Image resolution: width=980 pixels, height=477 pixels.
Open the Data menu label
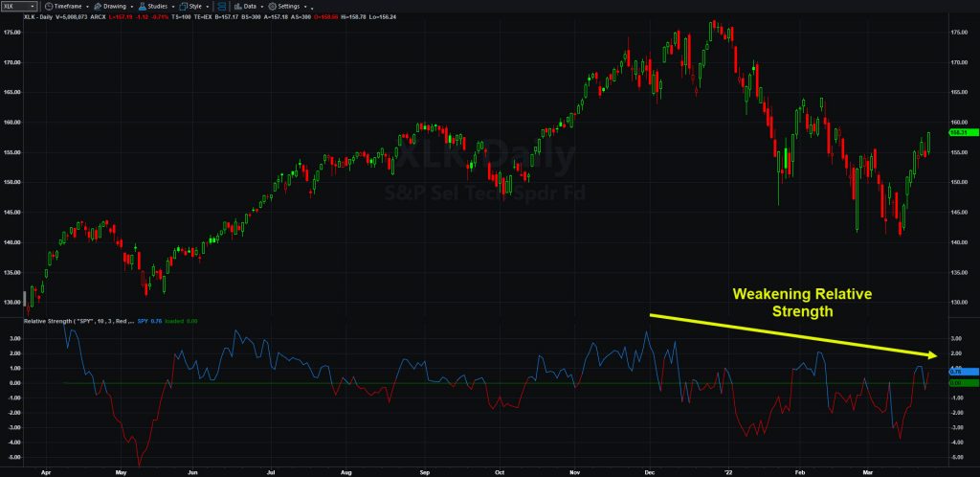tap(250, 7)
